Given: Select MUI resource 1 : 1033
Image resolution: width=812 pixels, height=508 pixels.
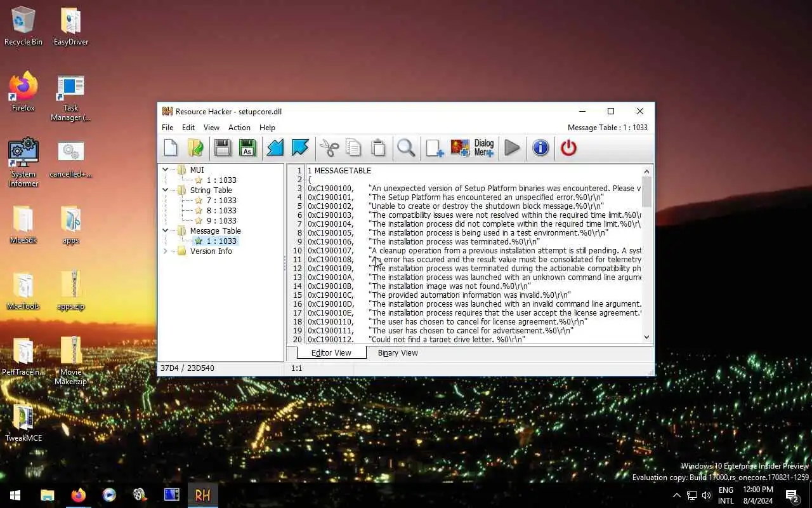Looking at the screenshot, I should coord(221,180).
